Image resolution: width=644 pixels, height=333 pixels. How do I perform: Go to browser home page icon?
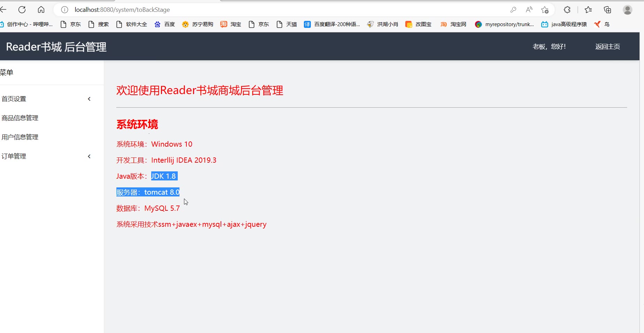pos(41,10)
